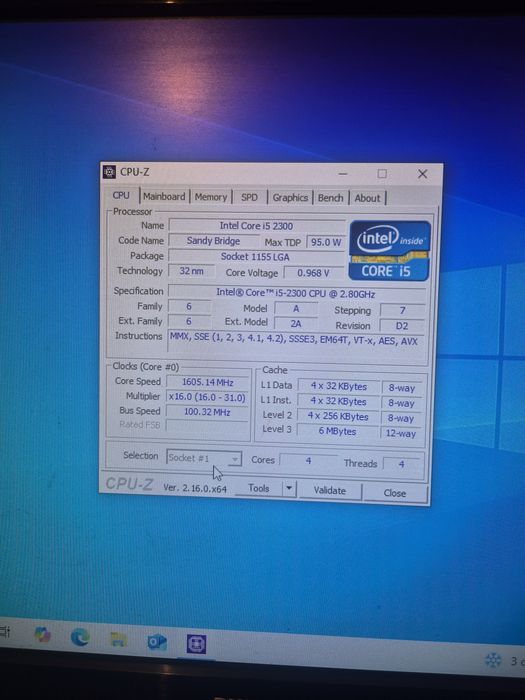Image resolution: width=525 pixels, height=700 pixels.
Task: Click the Ext. Model value 2A
Action: (x=296, y=324)
